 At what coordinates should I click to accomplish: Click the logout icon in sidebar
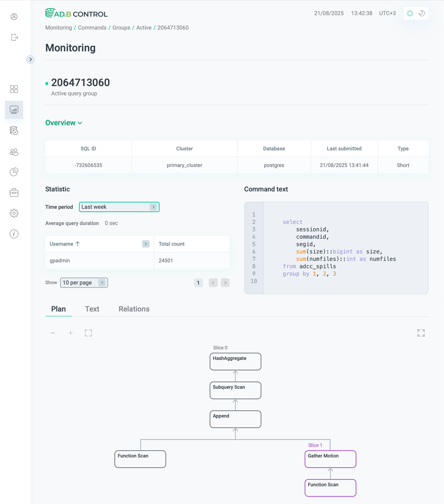(14, 37)
